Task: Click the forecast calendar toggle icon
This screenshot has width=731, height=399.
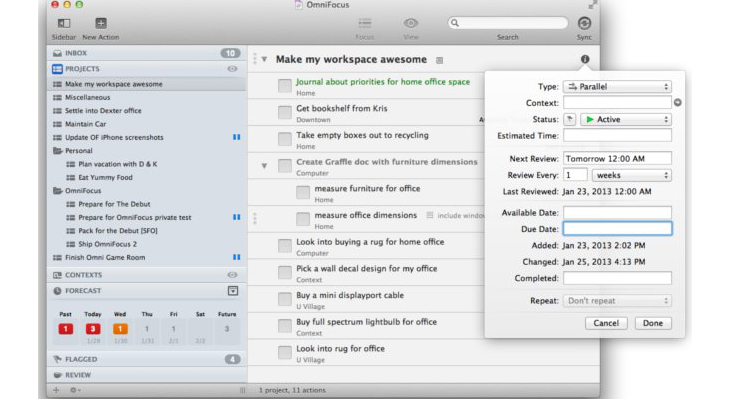Action: click(233, 291)
